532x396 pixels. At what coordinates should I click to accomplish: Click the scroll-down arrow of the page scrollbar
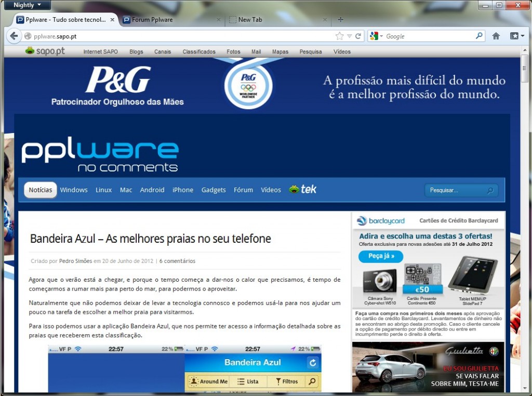pos(525,389)
